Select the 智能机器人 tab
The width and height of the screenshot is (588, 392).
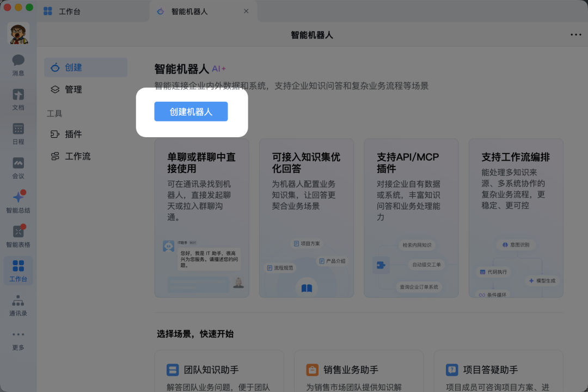coord(188,11)
